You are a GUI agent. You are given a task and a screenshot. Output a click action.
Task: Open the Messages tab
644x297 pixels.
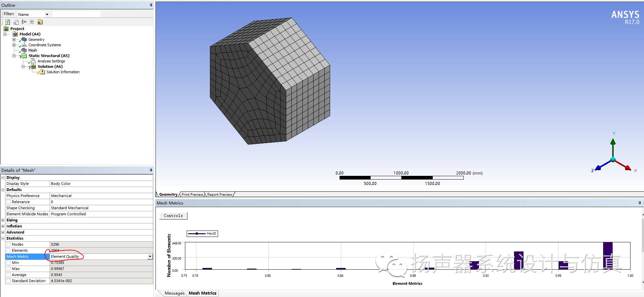[175, 293]
